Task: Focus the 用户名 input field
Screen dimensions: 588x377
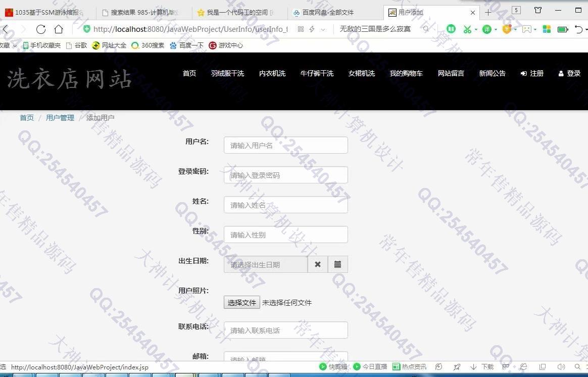Action: point(286,145)
